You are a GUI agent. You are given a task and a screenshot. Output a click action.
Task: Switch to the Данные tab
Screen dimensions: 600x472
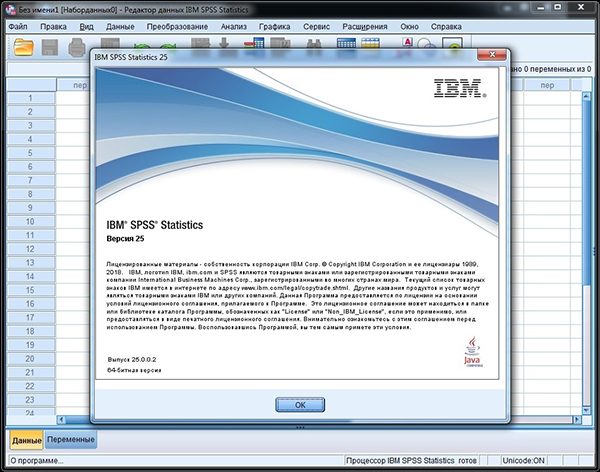[26, 440]
